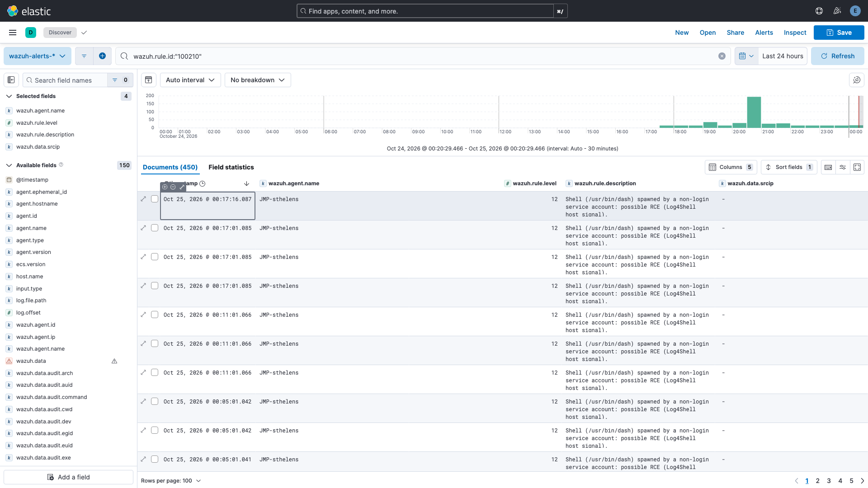
Task: Open the newsfeed icon in header
Action: (837, 11)
